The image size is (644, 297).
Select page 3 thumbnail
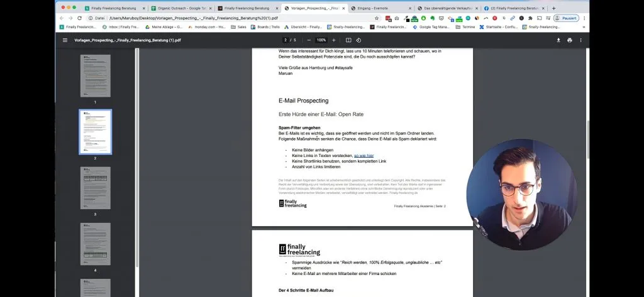(96, 188)
